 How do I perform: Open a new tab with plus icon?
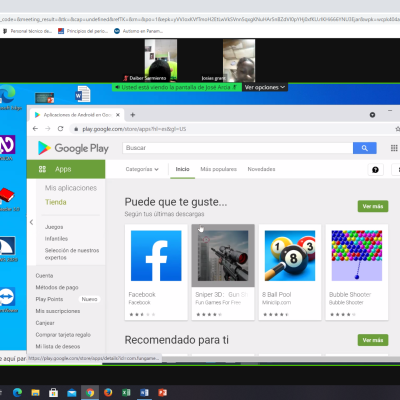[133, 115]
